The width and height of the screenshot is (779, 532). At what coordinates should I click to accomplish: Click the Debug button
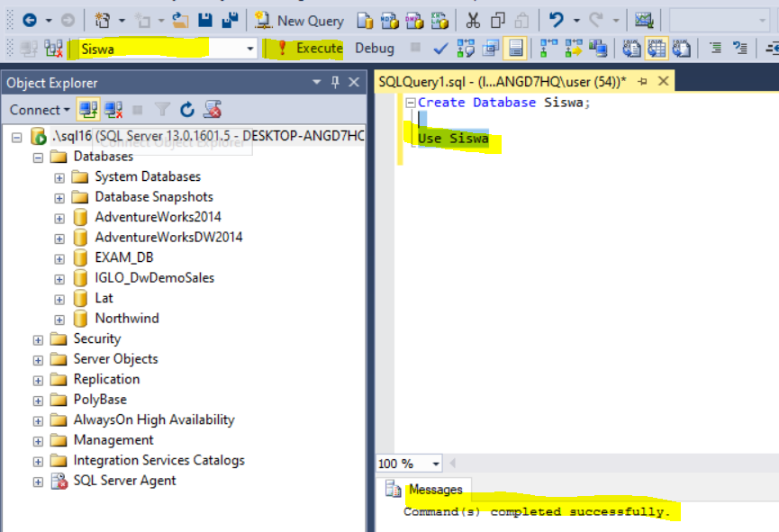tap(374, 49)
